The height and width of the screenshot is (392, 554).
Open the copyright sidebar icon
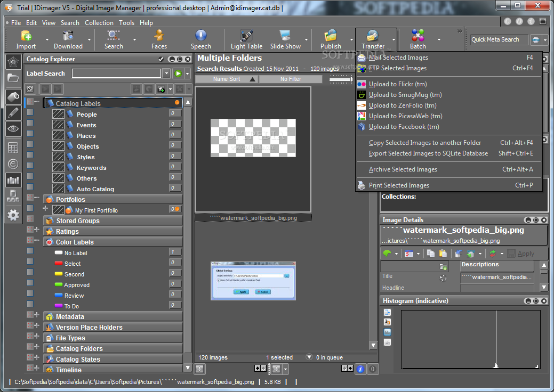click(x=13, y=164)
